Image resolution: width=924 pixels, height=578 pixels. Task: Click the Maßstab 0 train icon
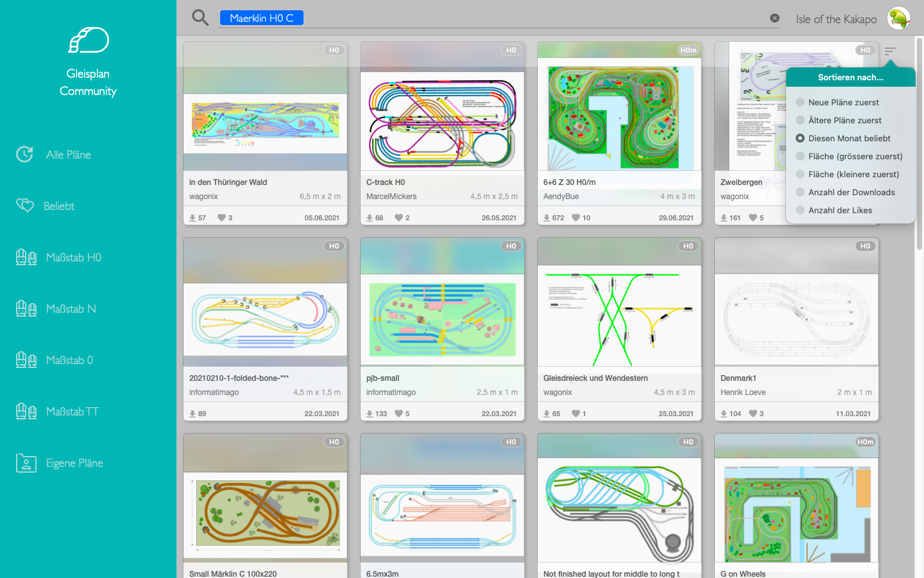coord(26,360)
